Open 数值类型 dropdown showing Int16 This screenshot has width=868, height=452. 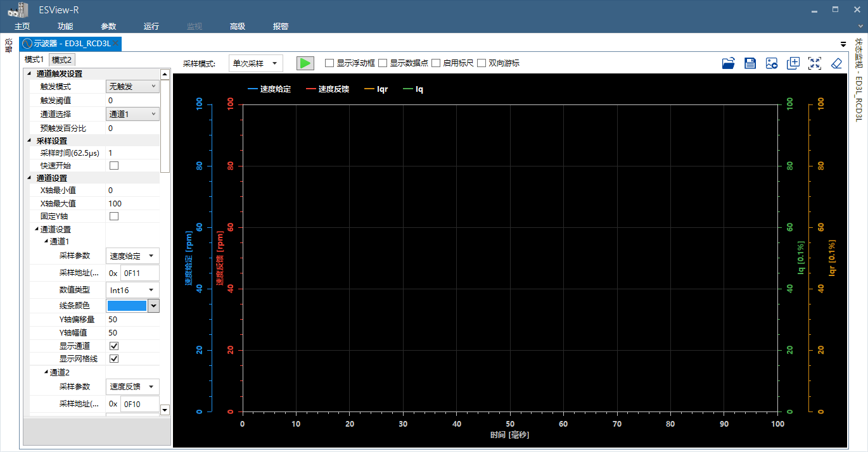pyautogui.click(x=132, y=290)
